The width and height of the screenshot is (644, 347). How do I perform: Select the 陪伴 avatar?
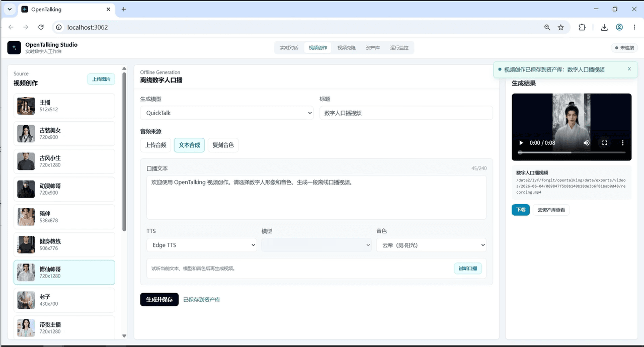point(64,217)
